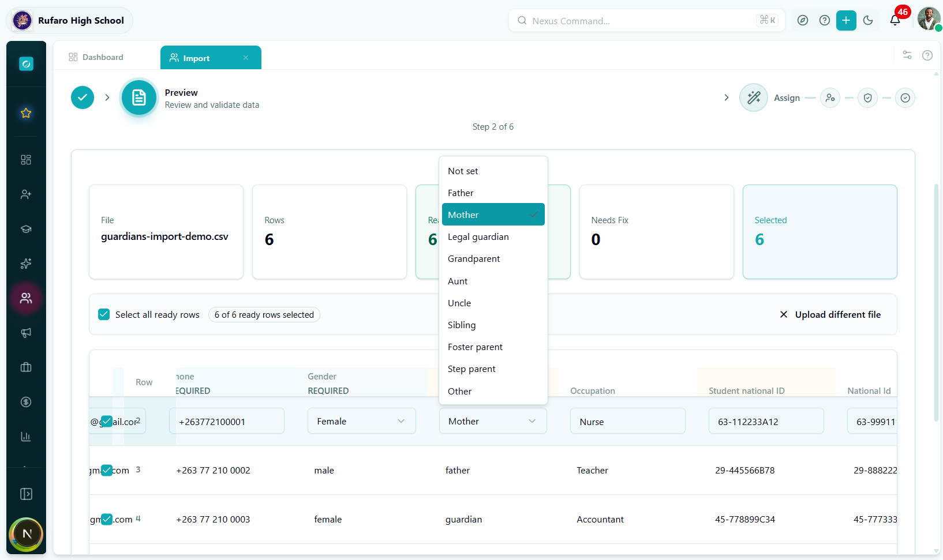
Task: Switch to the Dashboard tab
Action: tap(96, 57)
